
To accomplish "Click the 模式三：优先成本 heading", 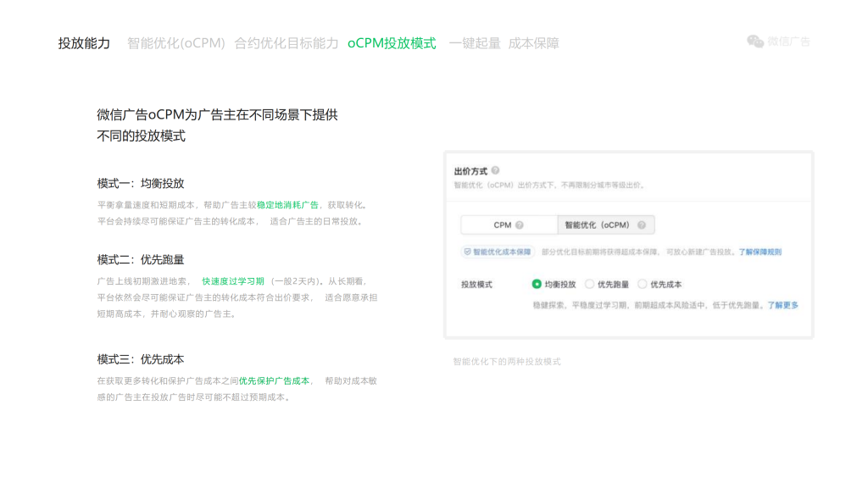I will pyautogui.click(x=141, y=359).
